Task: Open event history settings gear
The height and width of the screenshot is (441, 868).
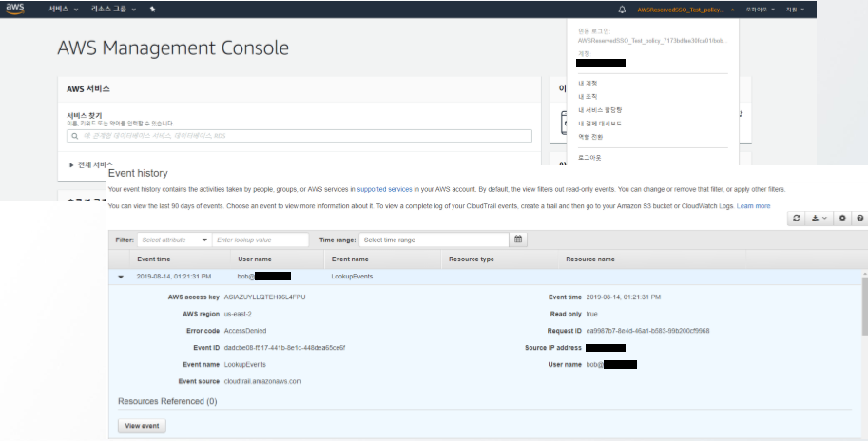Action: click(842, 218)
